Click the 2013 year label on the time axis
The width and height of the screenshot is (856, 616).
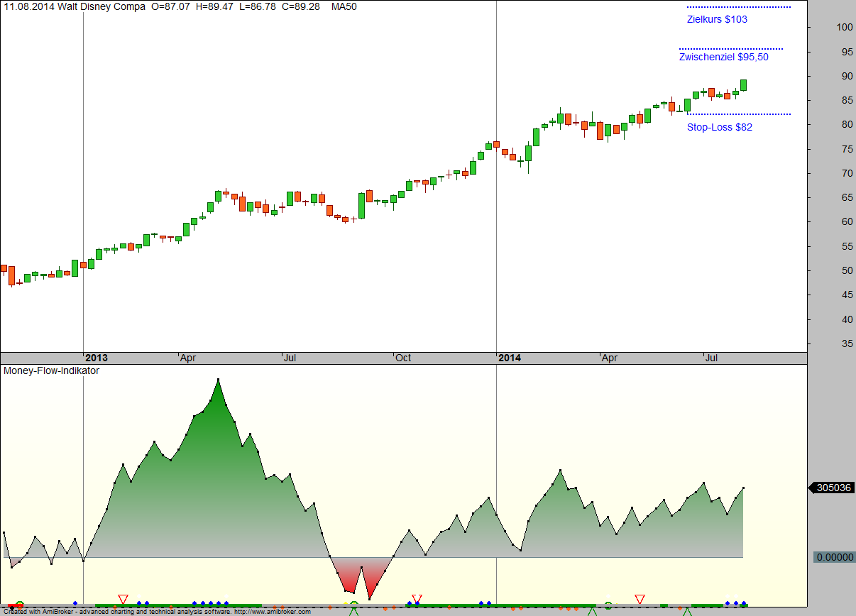coord(97,358)
